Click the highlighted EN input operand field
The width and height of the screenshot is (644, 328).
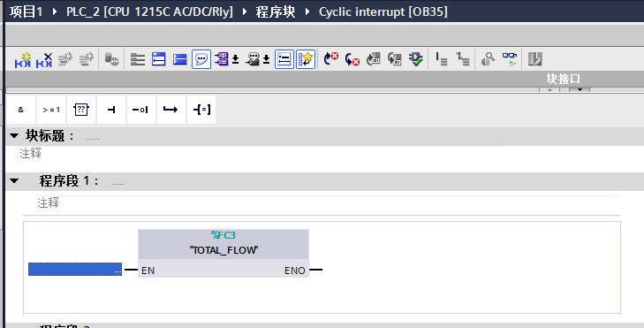pyautogui.click(x=75, y=270)
